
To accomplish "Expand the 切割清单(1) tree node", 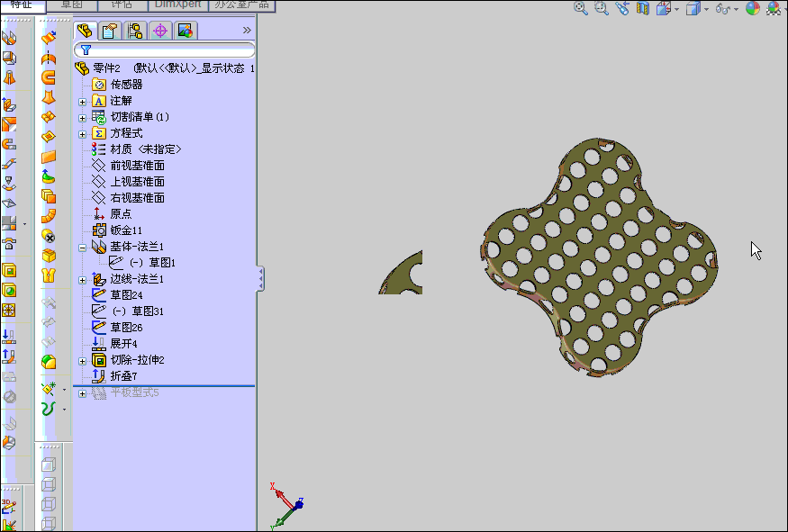I will coord(83,118).
